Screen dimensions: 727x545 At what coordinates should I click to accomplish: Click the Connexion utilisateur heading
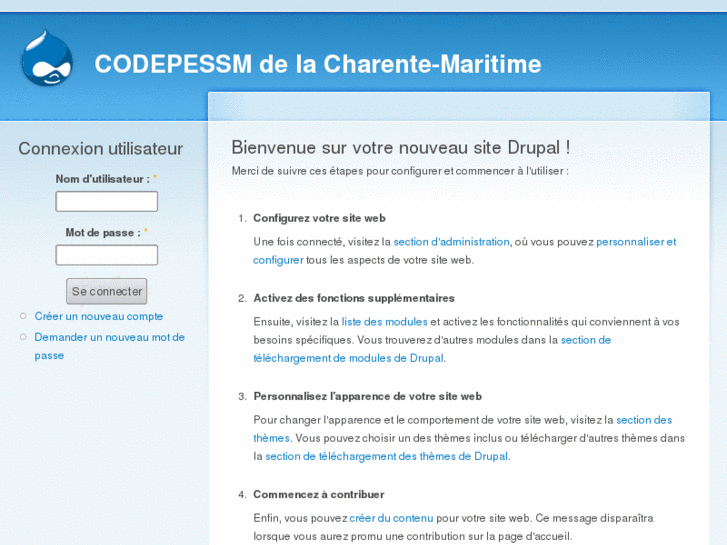click(101, 149)
